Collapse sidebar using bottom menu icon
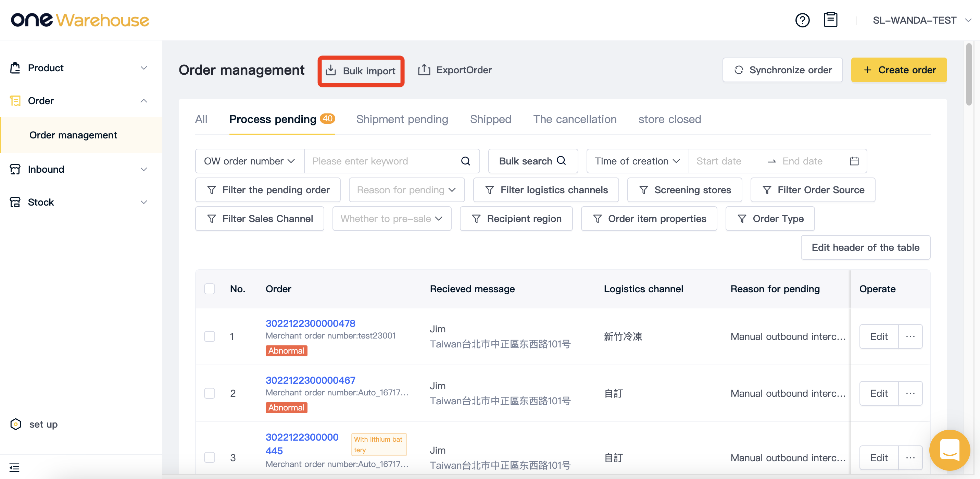The width and height of the screenshot is (980, 479). point(14,468)
